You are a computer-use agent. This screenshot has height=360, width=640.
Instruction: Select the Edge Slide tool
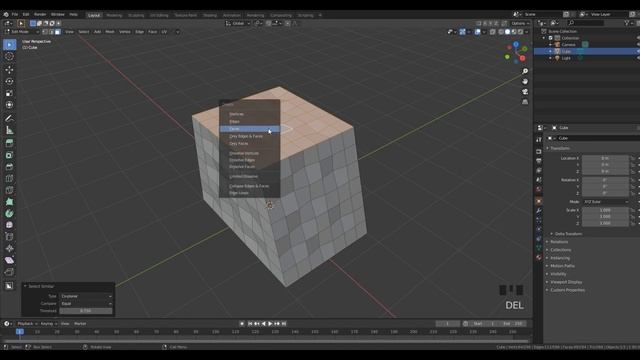click(9, 237)
